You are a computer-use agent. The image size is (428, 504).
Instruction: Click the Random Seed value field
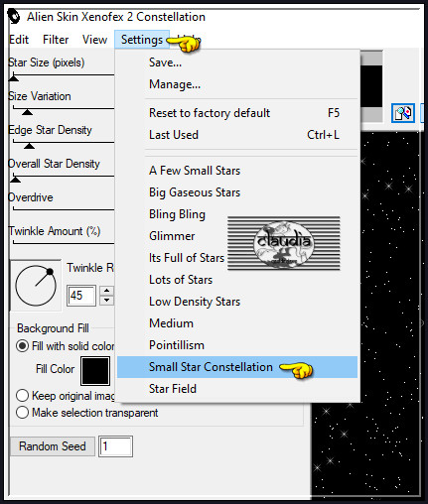coord(115,446)
